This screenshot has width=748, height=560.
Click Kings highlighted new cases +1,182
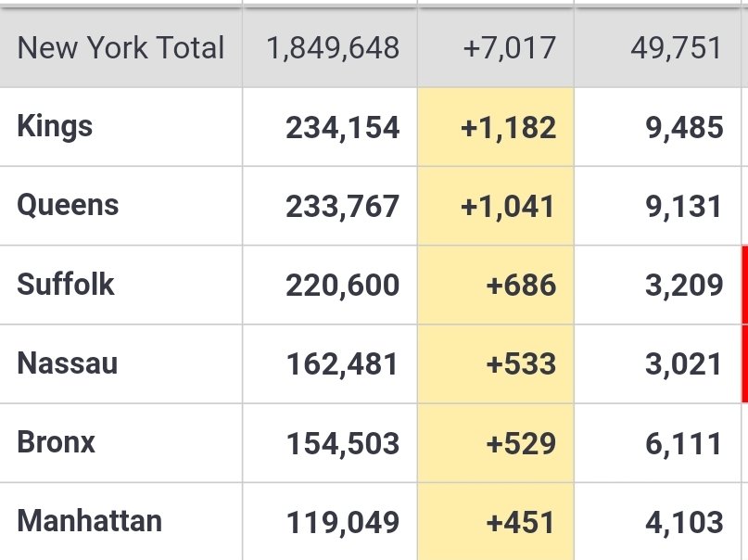(x=496, y=127)
